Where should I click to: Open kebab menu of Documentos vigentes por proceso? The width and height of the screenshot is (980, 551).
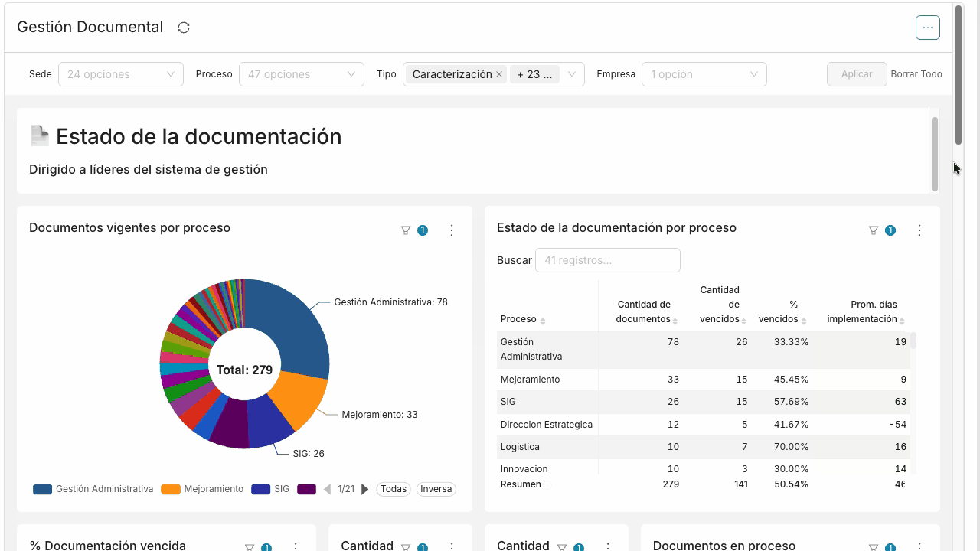[x=452, y=230]
